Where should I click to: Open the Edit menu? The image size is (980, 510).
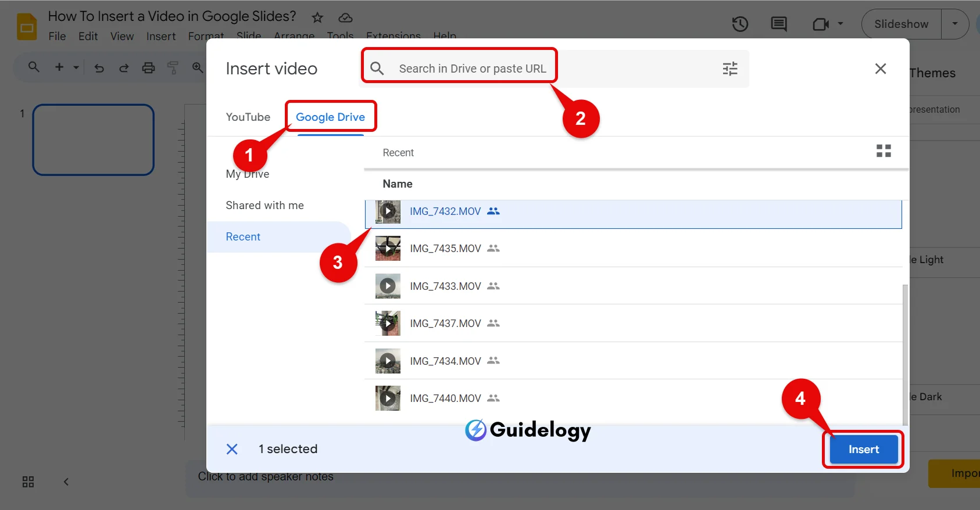88,36
